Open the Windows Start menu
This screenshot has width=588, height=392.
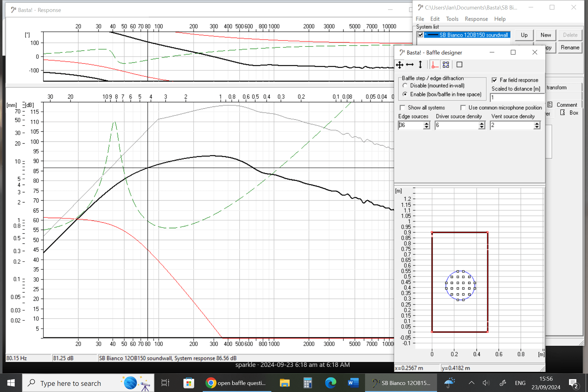[x=11, y=383]
